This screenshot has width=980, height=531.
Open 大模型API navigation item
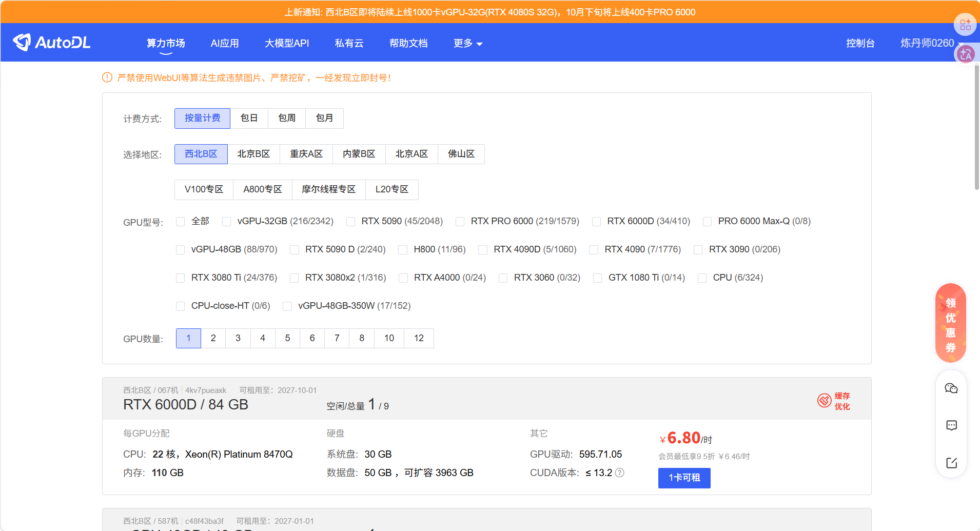(287, 43)
